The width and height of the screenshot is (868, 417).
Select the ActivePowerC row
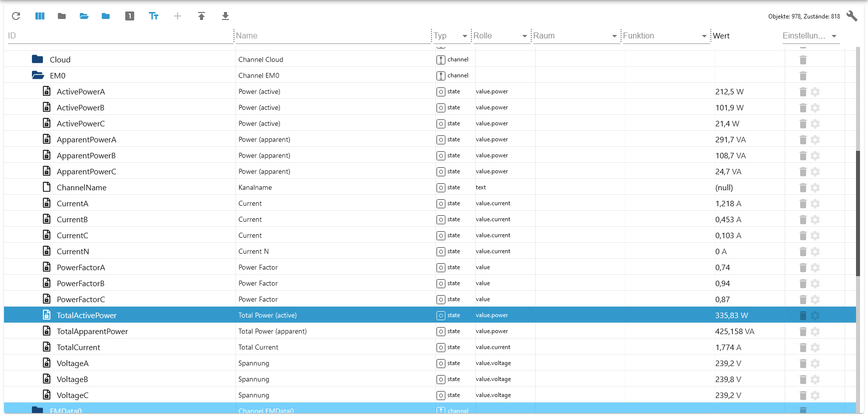tap(430, 124)
